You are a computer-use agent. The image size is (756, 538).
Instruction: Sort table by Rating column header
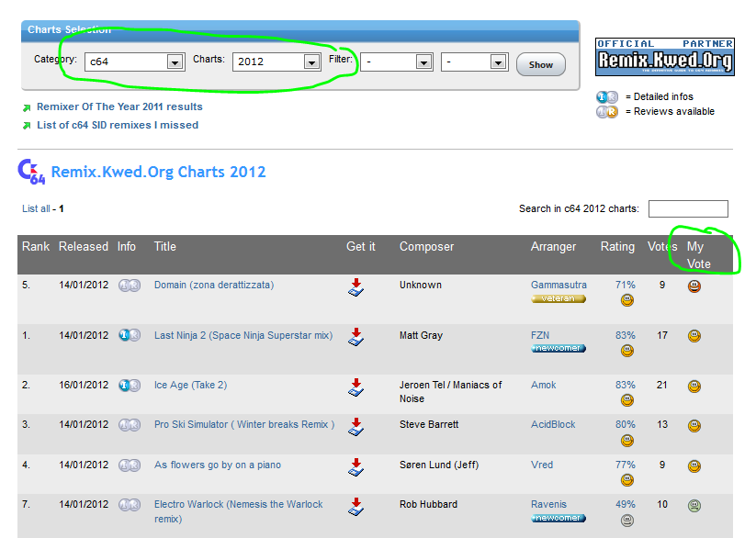pyautogui.click(x=617, y=247)
